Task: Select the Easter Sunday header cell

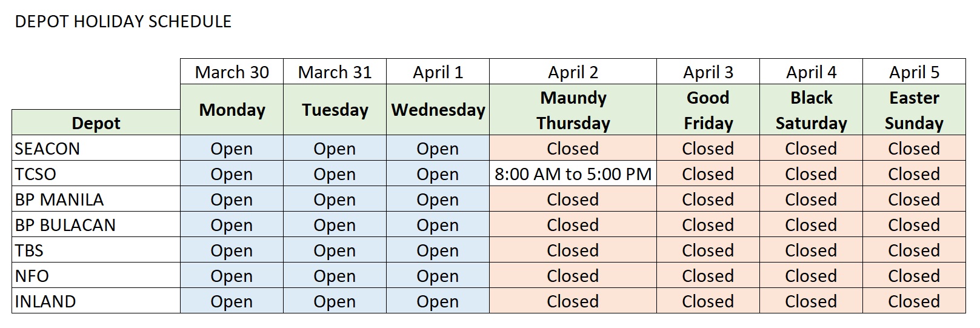Action: tap(914, 110)
